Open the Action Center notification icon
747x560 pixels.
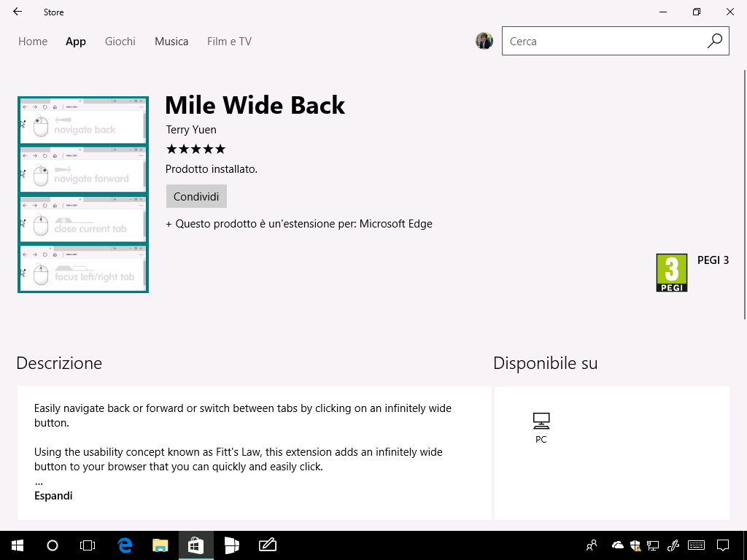tap(723, 545)
